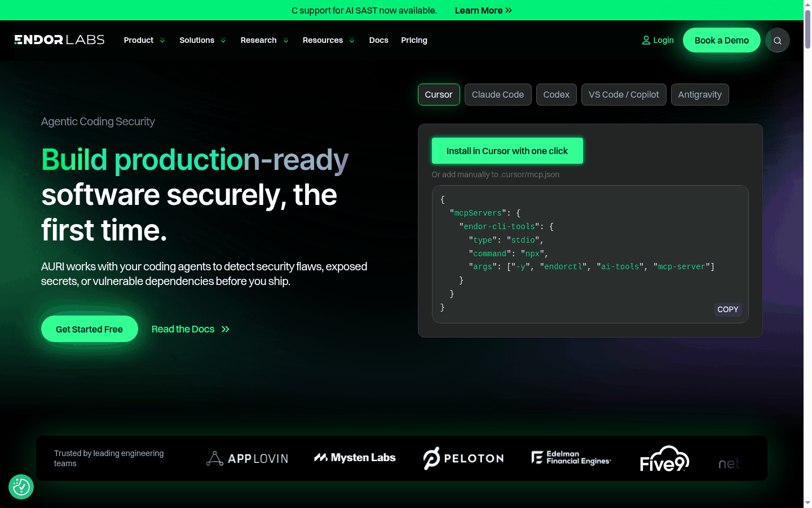The image size is (812, 508).
Task: Go to Docs in the navbar
Action: point(379,40)
